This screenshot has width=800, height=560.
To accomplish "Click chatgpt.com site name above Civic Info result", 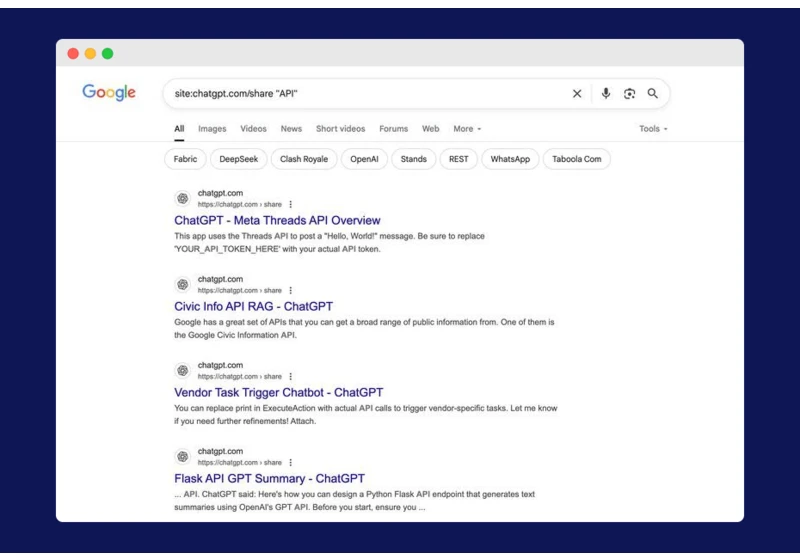I will [220, 279].
